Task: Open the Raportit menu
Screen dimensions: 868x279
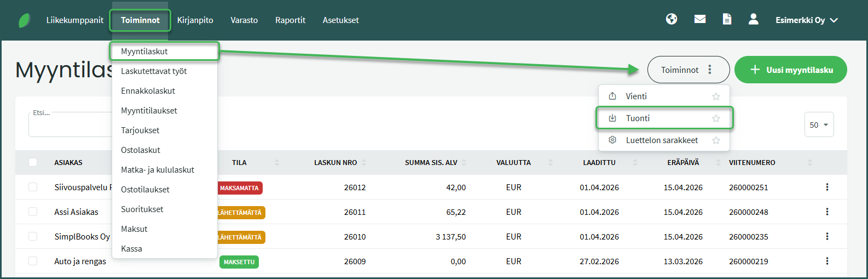Action: 291,20
